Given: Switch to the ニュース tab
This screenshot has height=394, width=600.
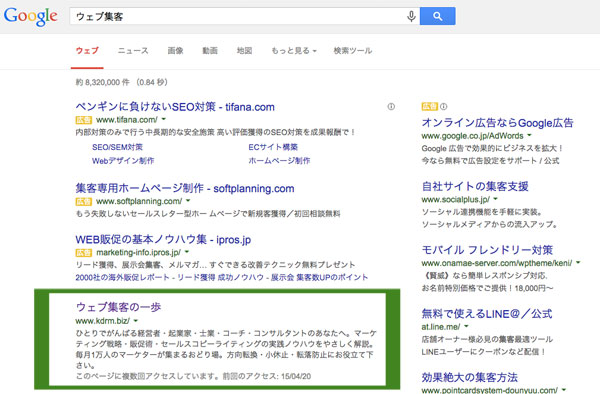Looking at the screenshot, I should (133, 50).
